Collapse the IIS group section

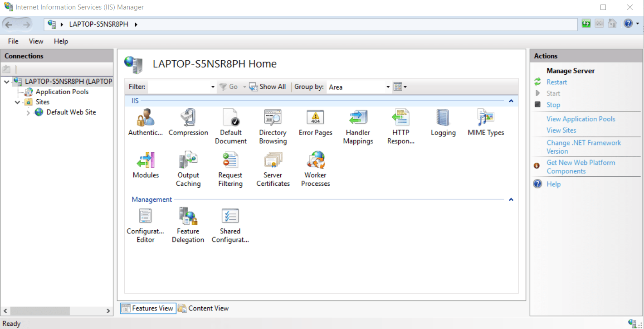pos(511,101)
